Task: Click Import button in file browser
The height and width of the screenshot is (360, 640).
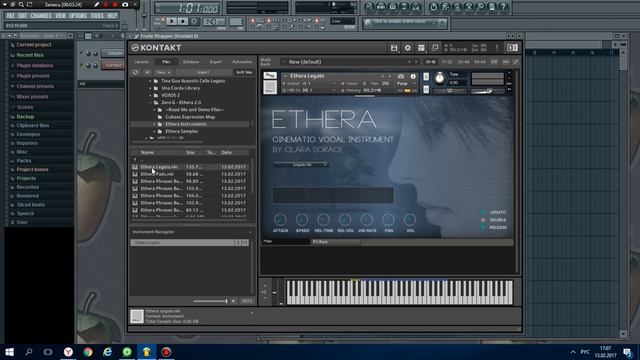Action: (203, 72)
